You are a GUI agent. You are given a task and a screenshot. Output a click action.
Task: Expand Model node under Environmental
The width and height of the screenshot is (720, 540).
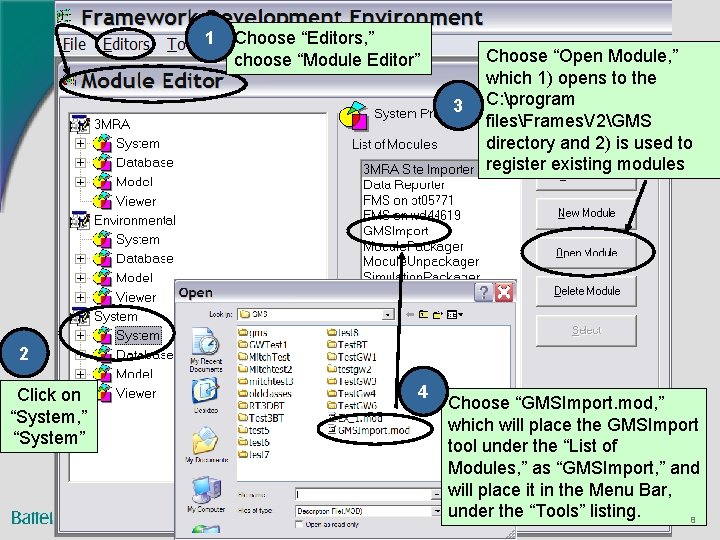click(x=80, y=278)
